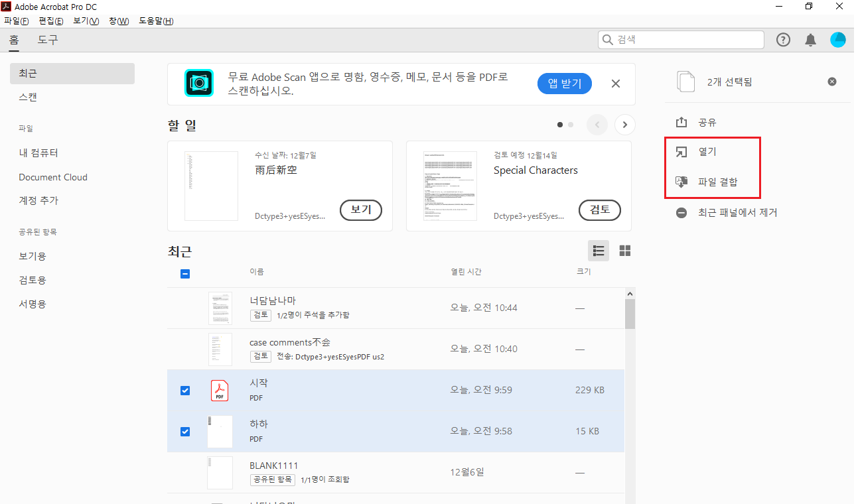Switch to the 홈 tab
Screen dimensions: 856x504
tap(14, 40)
